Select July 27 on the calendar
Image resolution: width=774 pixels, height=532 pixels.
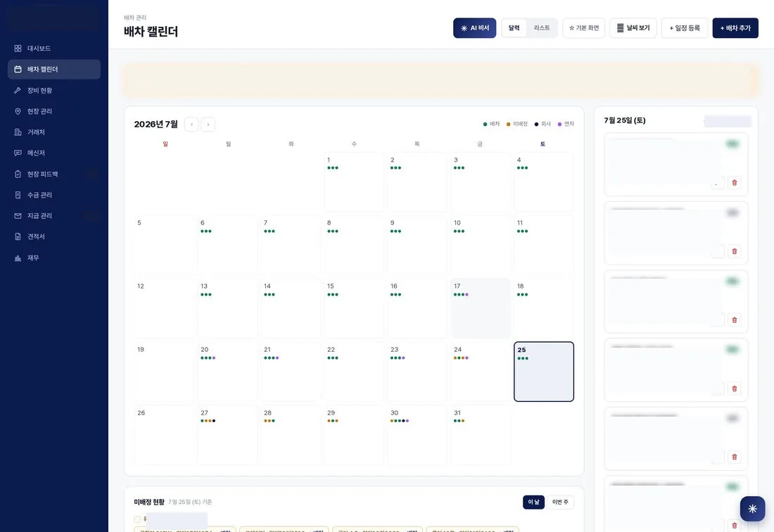(x=227, y=435)
